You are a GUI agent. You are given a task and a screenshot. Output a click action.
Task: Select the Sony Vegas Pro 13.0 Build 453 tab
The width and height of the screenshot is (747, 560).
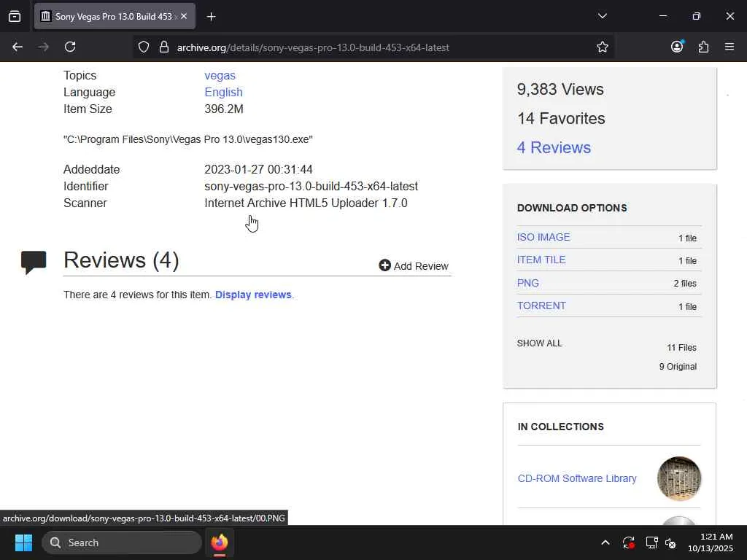click(x=115, y=17)
